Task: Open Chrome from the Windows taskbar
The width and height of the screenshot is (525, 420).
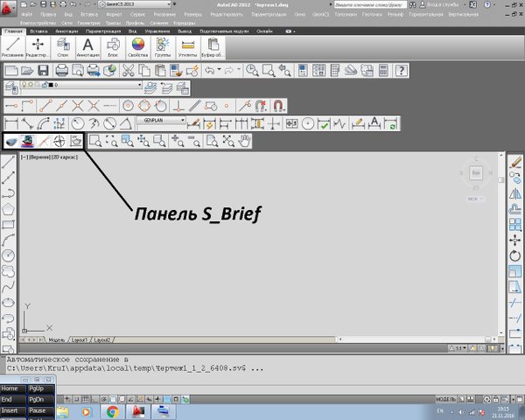Action: pyautogui.click(x=113, y=409)
